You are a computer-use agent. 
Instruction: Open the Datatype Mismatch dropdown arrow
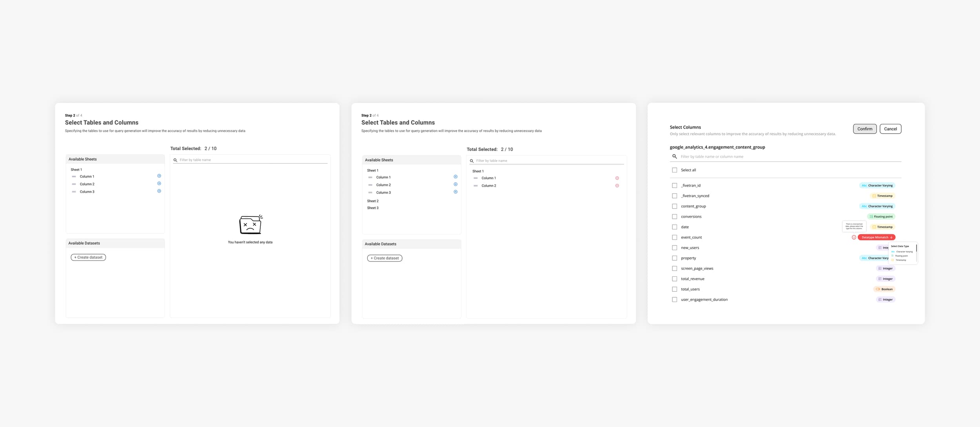[892, 237]
